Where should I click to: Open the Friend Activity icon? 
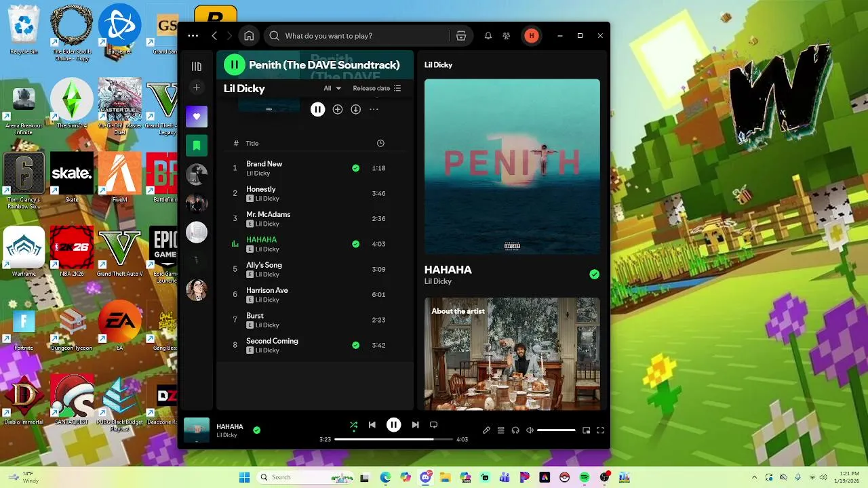click(506, 36)
